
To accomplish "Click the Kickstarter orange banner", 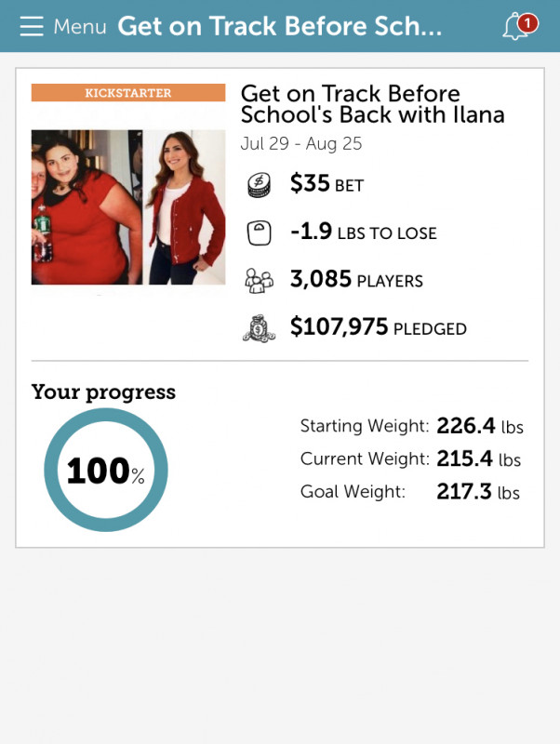I will (128, 92).
